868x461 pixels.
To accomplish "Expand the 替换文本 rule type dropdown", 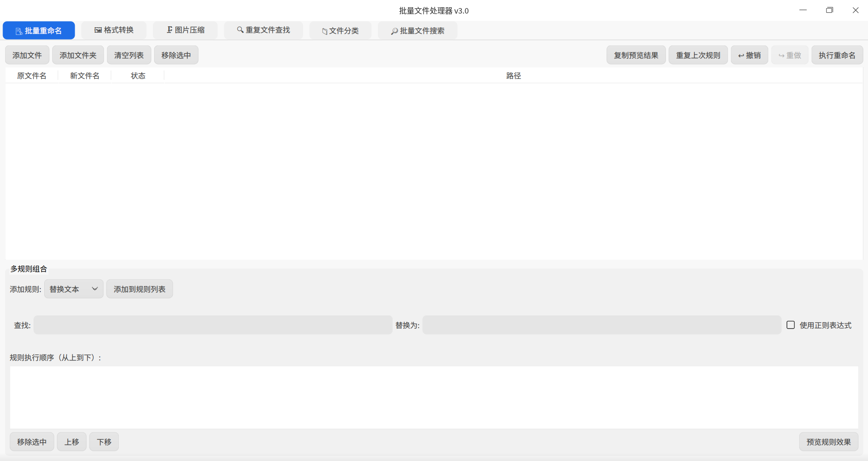I will pyautogui.click(x=74, y=289).
